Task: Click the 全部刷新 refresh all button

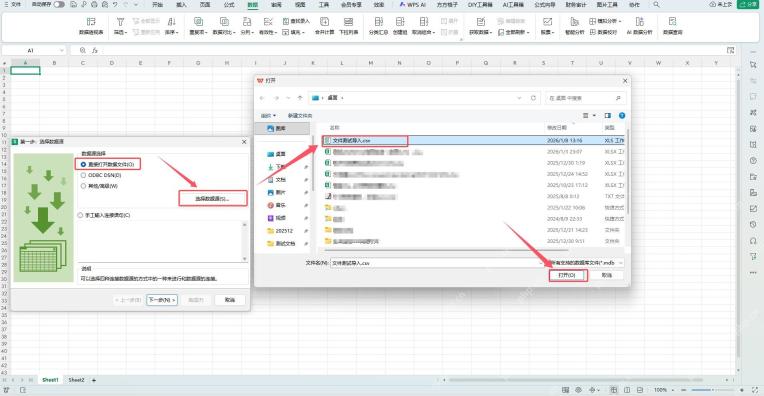Action: 513,32
